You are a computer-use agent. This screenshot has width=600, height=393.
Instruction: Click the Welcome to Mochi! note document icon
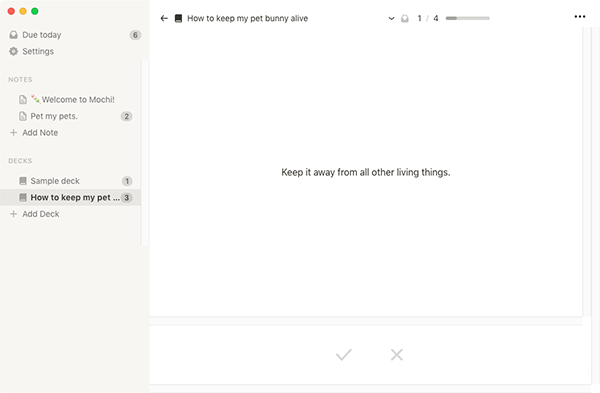[x=23, y=99]
